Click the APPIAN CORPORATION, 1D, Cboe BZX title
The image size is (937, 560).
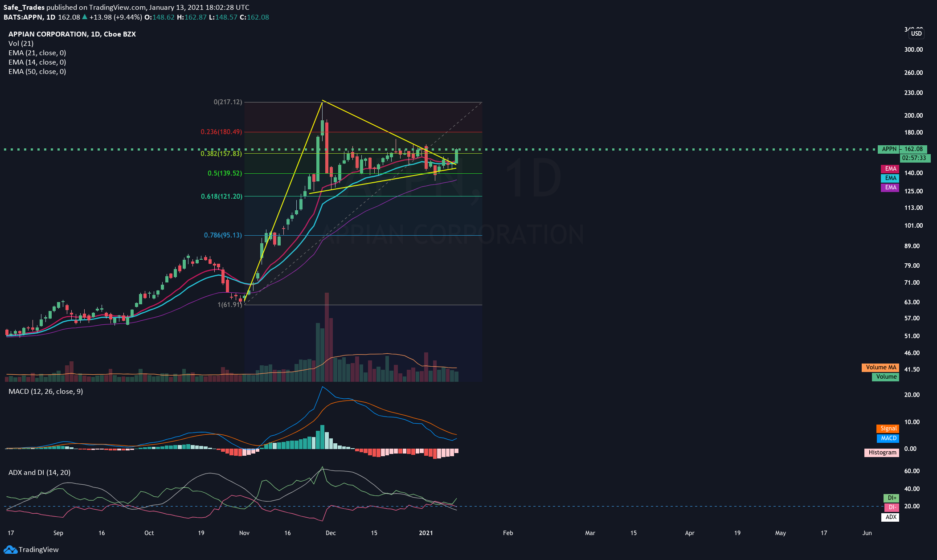(72, 34)
